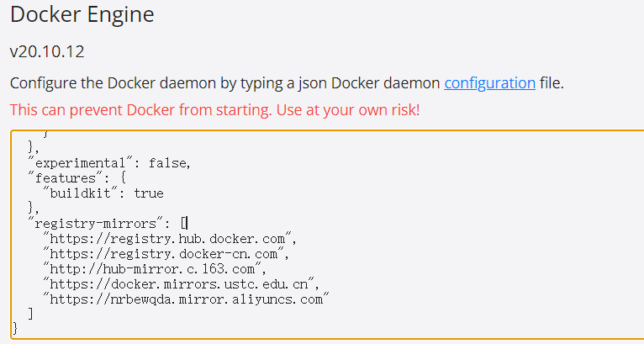Click the red startup risk warning text
The width and height of the screenshot is (644, 344).
point(214,110)
